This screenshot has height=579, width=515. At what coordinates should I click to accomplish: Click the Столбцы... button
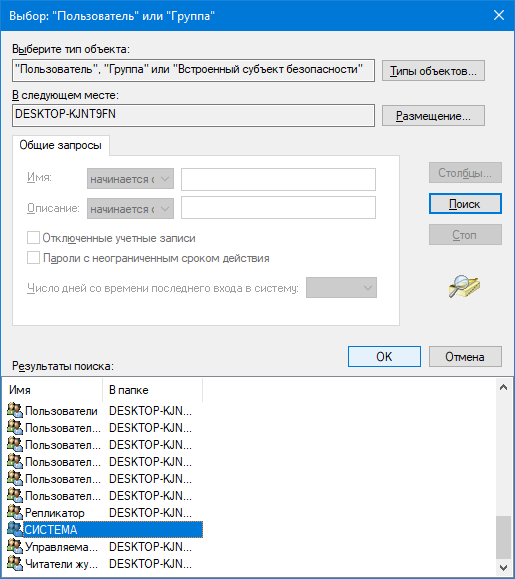[x=465, y=172]
